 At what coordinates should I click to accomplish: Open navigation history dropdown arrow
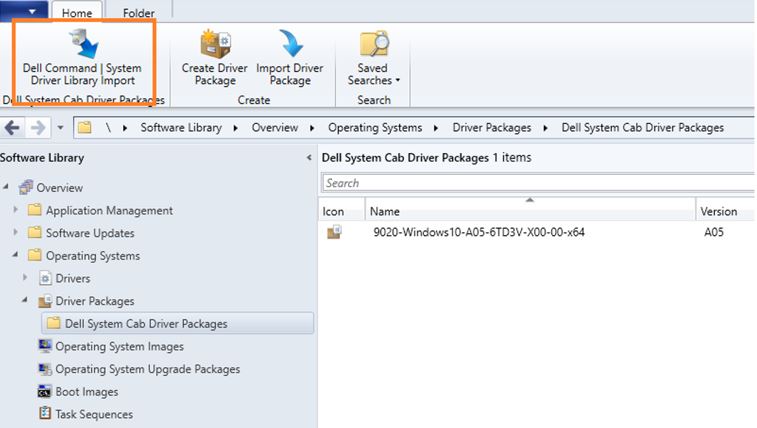tap(60, 128)
